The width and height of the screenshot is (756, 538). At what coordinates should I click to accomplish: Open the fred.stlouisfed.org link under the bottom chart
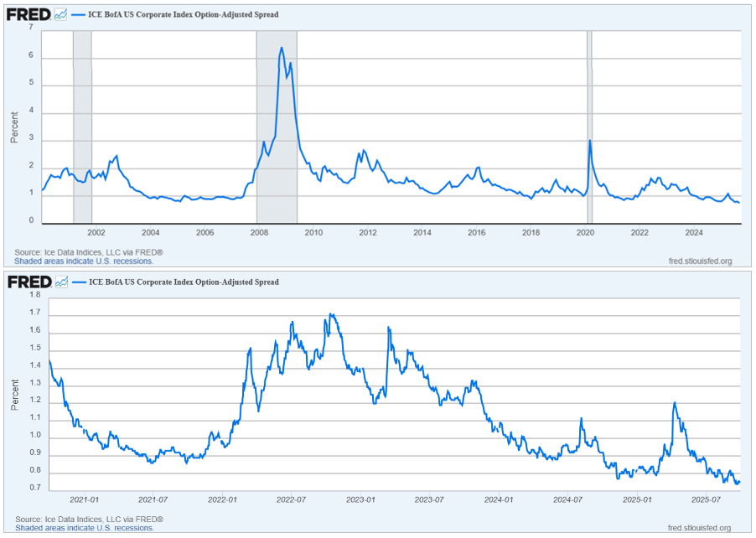[699, 528]
